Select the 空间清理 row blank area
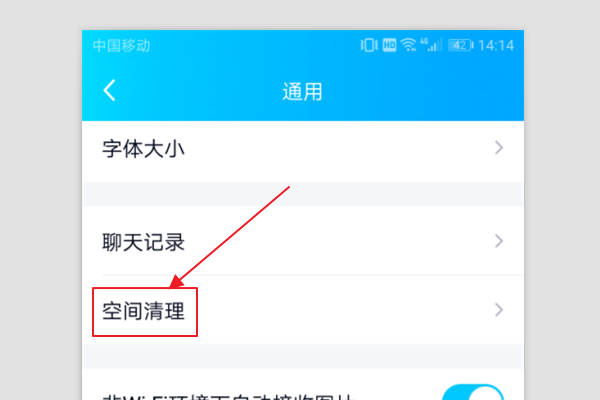This screenshot has height=400, width=600. [344, 310]
